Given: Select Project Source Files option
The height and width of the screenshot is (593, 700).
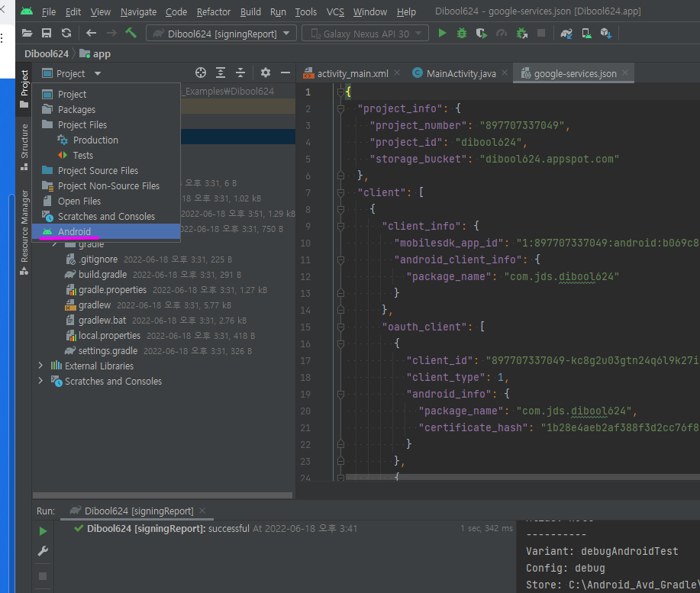Looking at the screenshot, I should coord(106,170).
